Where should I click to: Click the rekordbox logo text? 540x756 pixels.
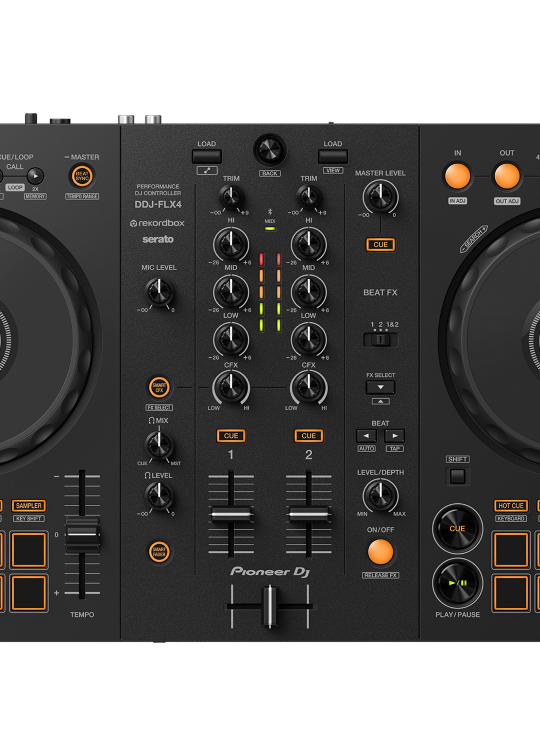[157, 223]
